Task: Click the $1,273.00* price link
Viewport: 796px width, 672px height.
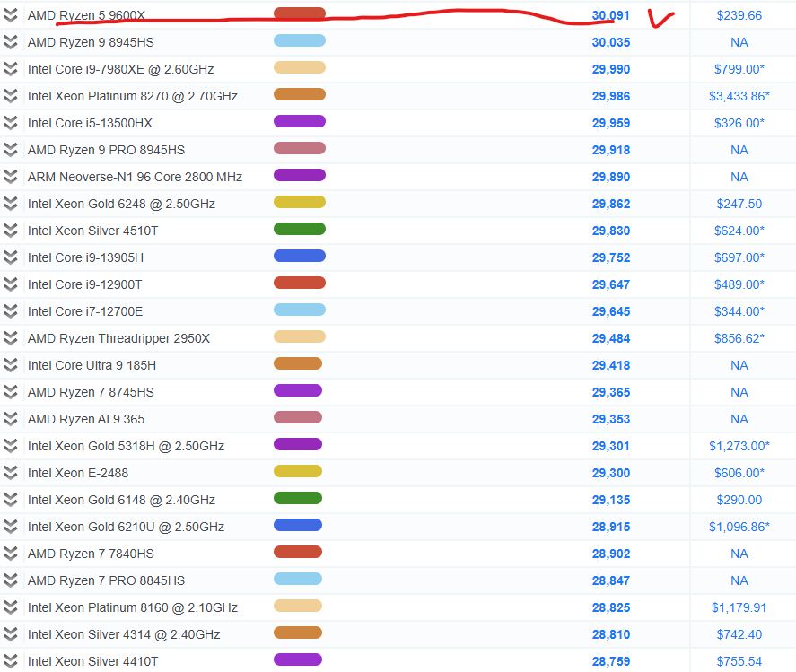Action: (x=739, y=446)
